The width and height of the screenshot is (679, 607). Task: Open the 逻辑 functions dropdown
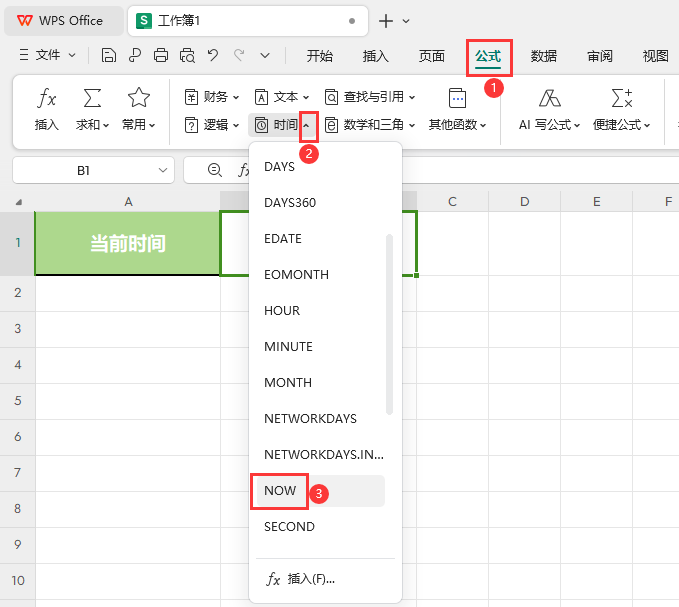tap(212, 125)
